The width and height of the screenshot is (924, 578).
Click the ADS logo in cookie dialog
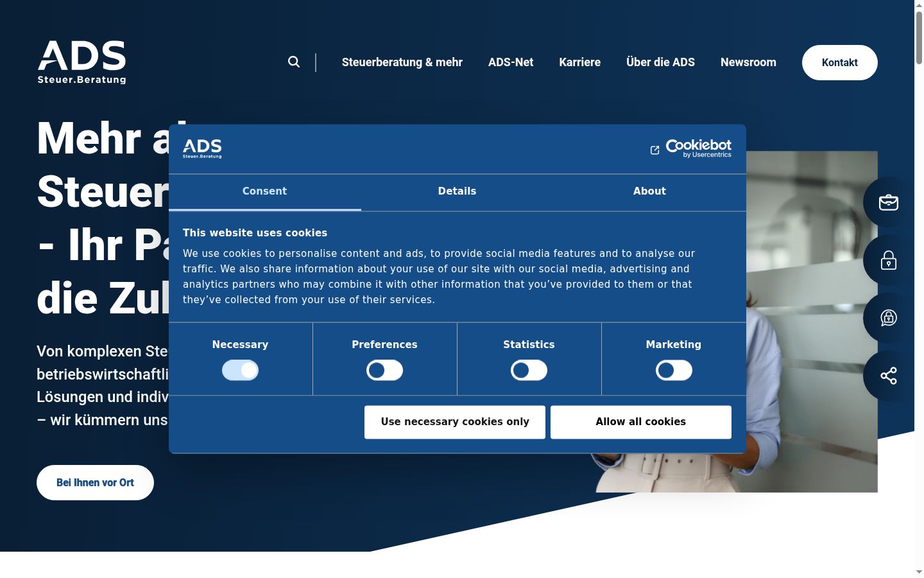point(202,148)
